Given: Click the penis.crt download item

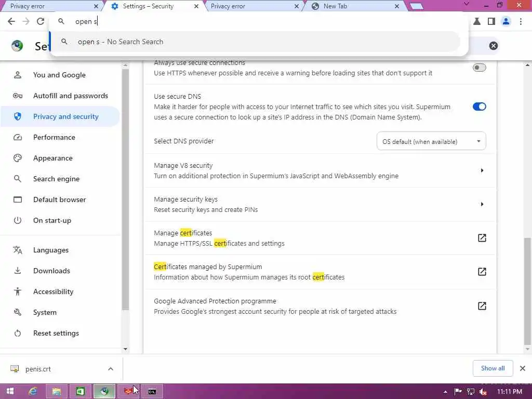Looking at the screenshot, I should click(37, 369).
